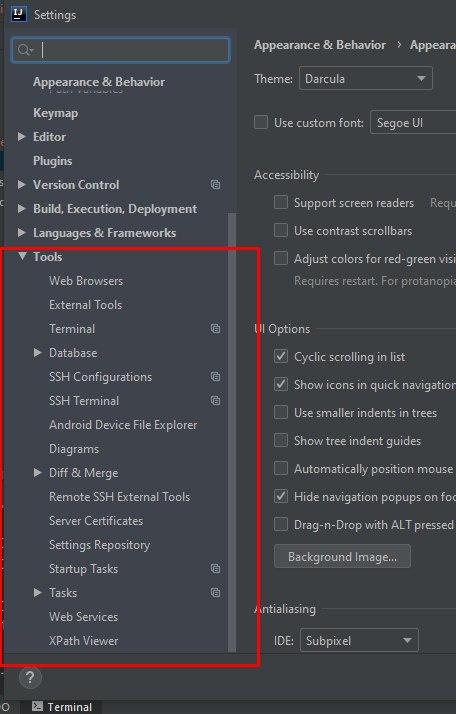Image resolution: width=456 pixels, height=714 pixels.
Task: Open the IDE antialiasing Subpixel dropdown
Action: (359, 640)
